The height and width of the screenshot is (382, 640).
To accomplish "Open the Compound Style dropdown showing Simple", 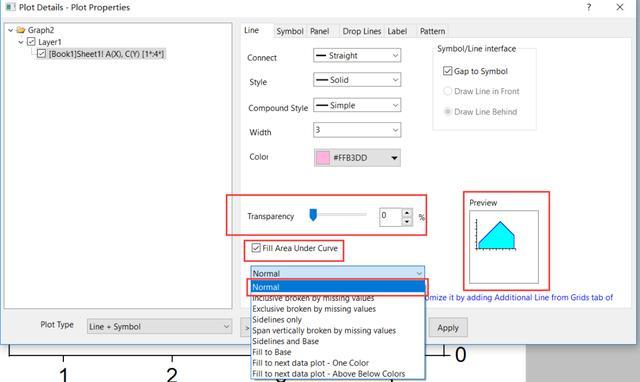I will coord(357,105).
